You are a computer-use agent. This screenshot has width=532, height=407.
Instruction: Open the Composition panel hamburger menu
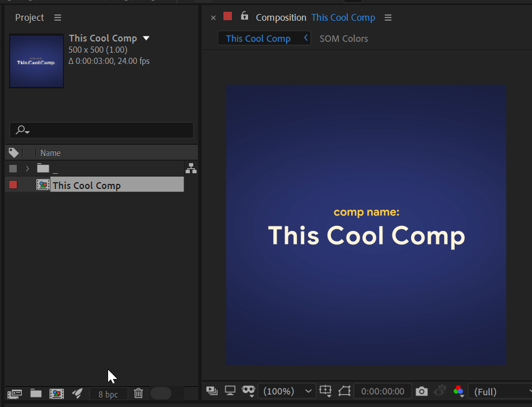[388, 17]
